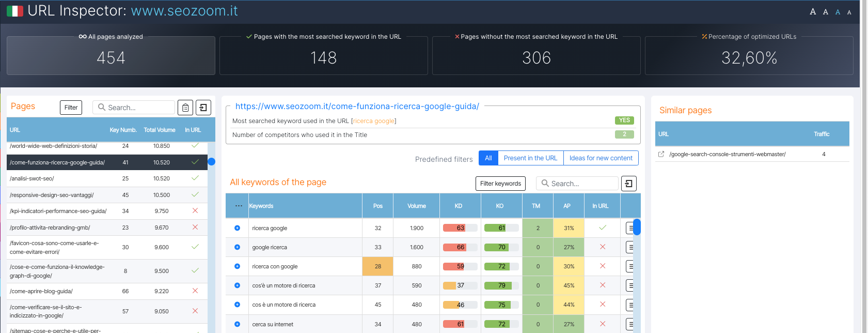Expand the 'ricerca con google' keyword row
This screenshot has width=868, height=333.
point(238,266)
